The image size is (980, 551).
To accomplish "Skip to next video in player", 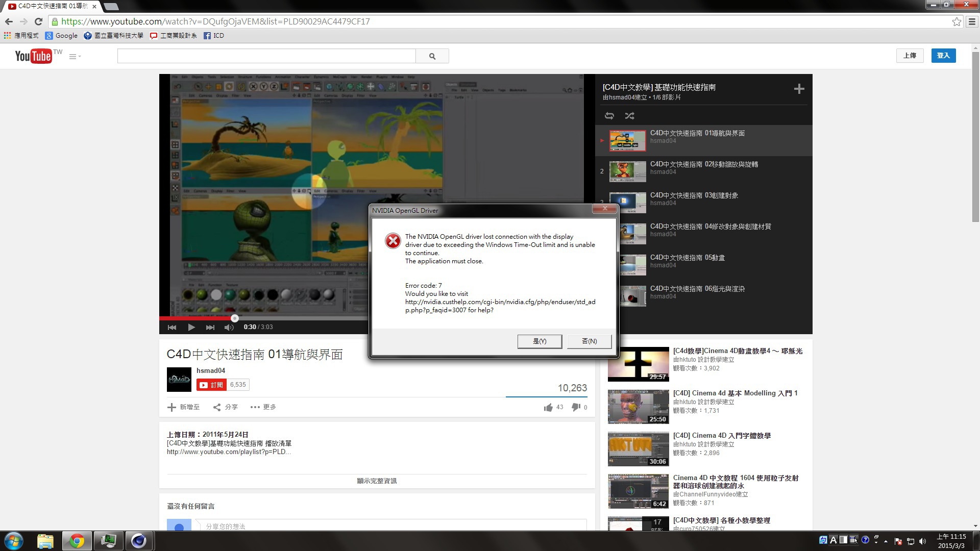I will coord(210,327).
